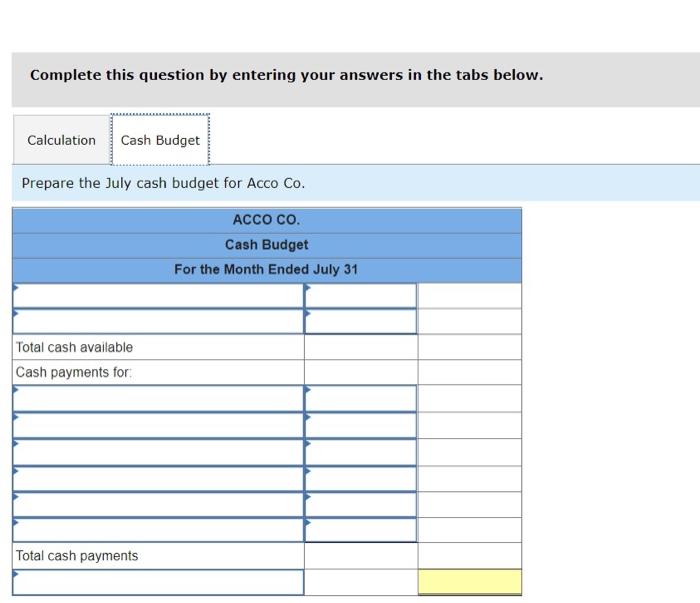Click the Total cash available label

74,347
